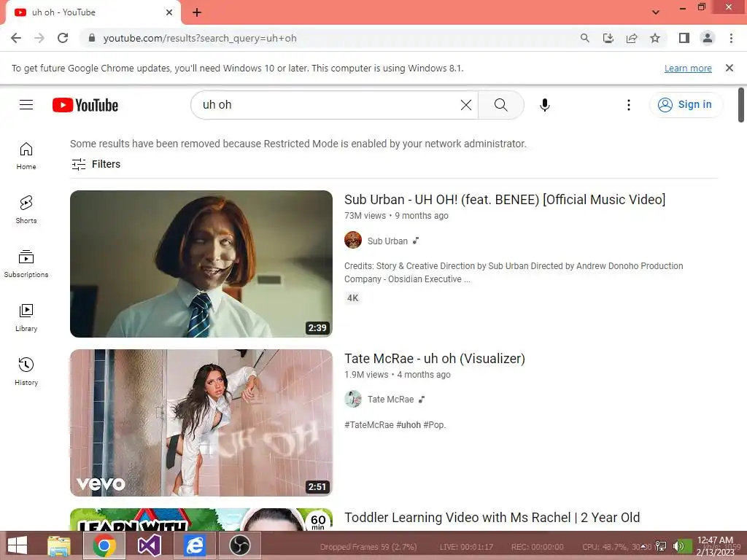Open the search Filters panel
Viewport: 747px width, 560px height.
click(96, 164)
